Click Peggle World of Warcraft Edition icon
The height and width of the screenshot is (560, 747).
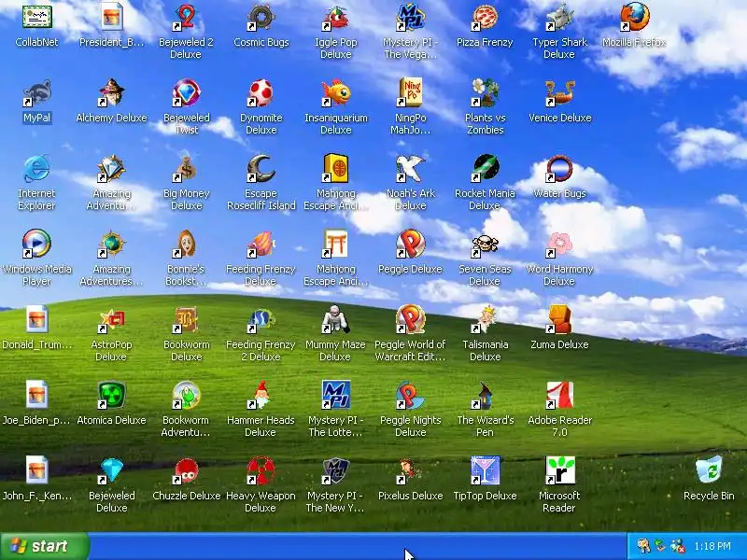click(x=410, y=319)
